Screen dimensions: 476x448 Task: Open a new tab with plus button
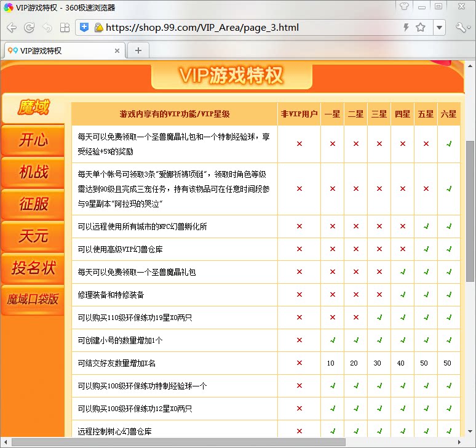click(138, 50)
